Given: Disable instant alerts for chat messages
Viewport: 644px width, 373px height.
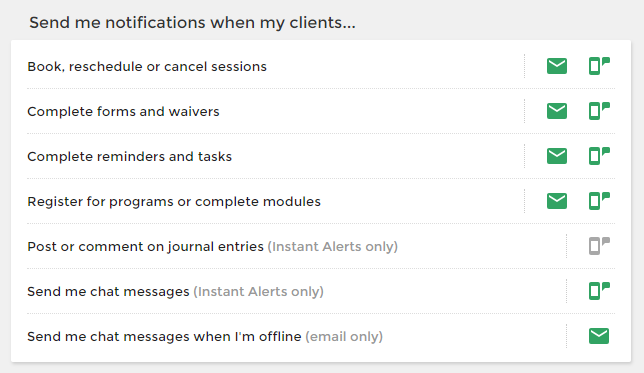Looking at the screenshot, I should click(599, 291).
